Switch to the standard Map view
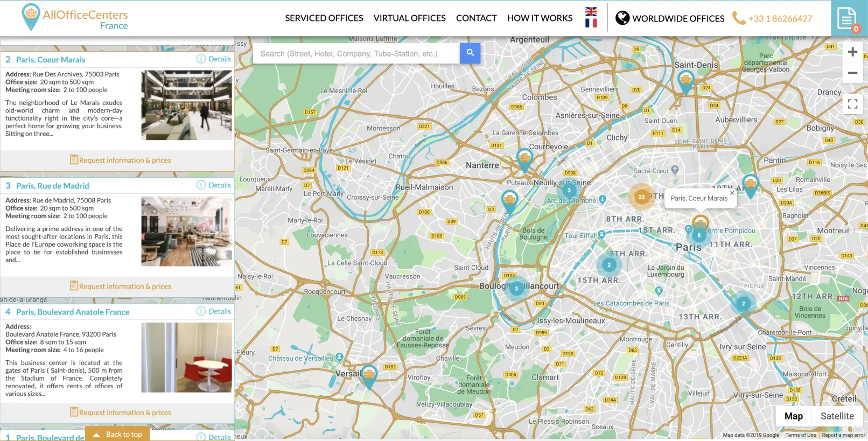This screenshot has height=441, width=868. click(793, 416)
